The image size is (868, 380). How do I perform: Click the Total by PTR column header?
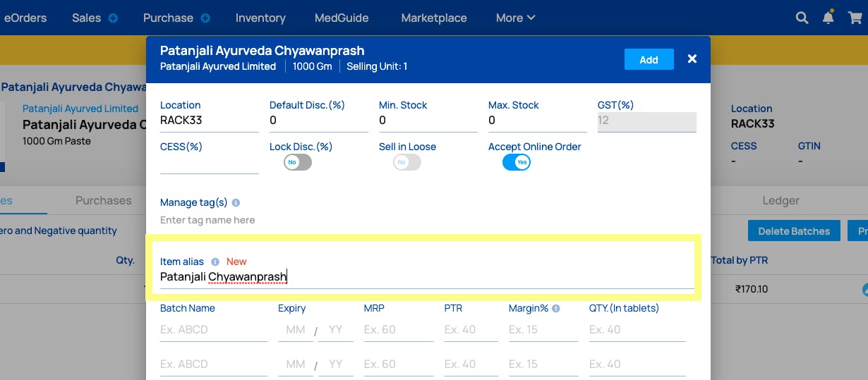point(740,260)
